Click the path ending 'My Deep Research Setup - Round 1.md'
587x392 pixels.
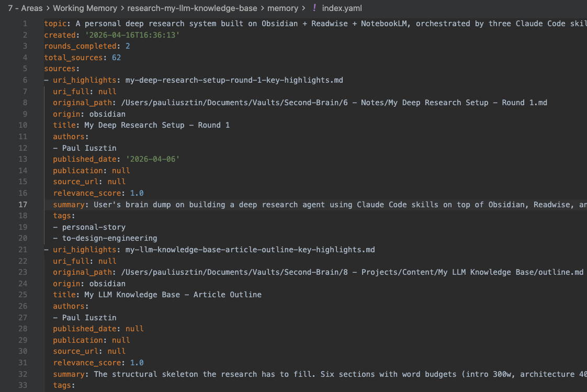click(334, 103)
